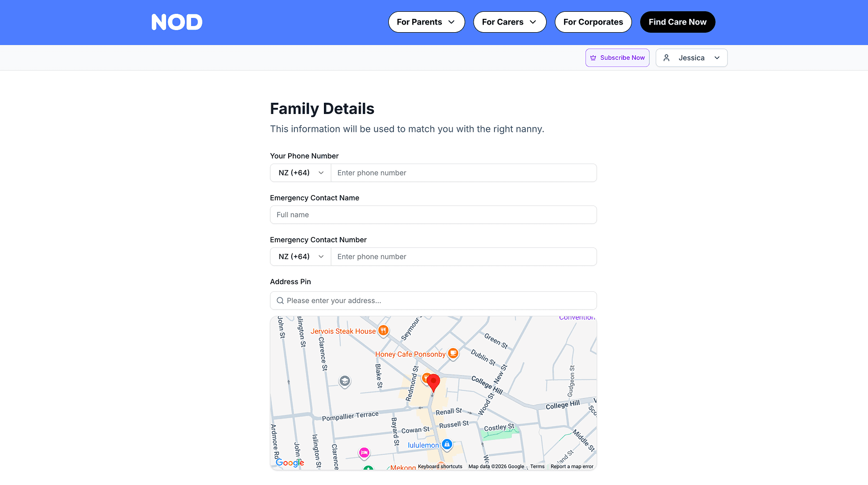Click into Your Phone Number input

[463, 173]
